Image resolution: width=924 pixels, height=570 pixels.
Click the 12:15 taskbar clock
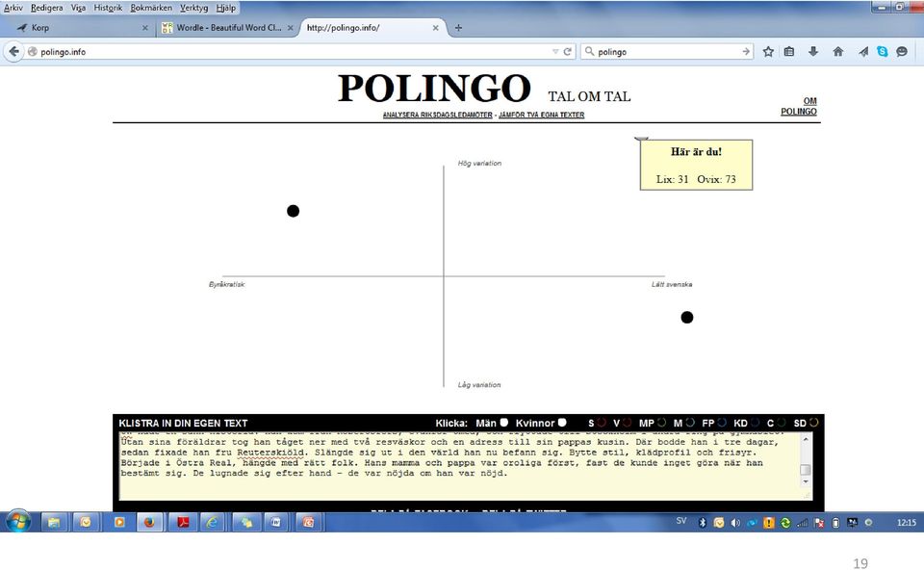click(x=907, y=522)
